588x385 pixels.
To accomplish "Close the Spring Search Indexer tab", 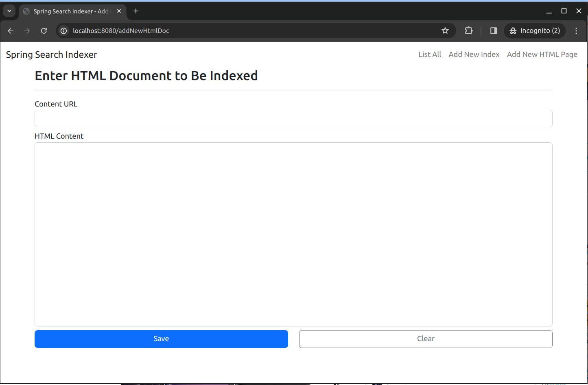I will pyautogui.click(x=119, y=11).
